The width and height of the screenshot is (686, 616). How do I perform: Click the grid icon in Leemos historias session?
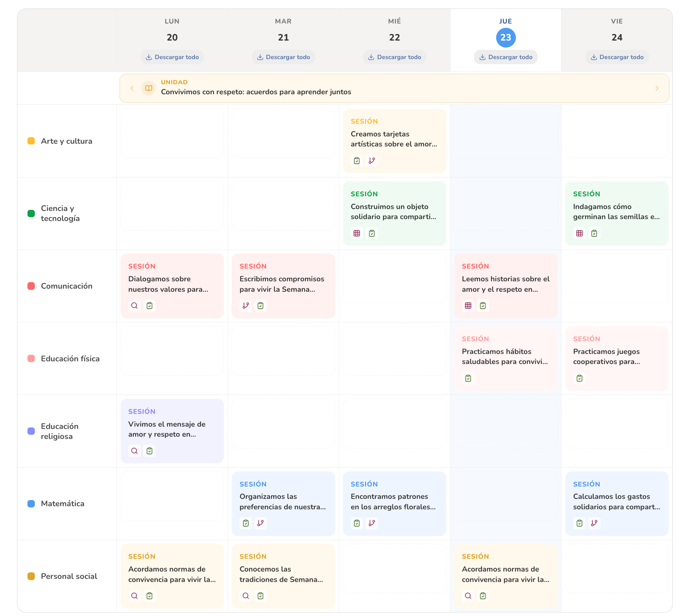point(468,306)
